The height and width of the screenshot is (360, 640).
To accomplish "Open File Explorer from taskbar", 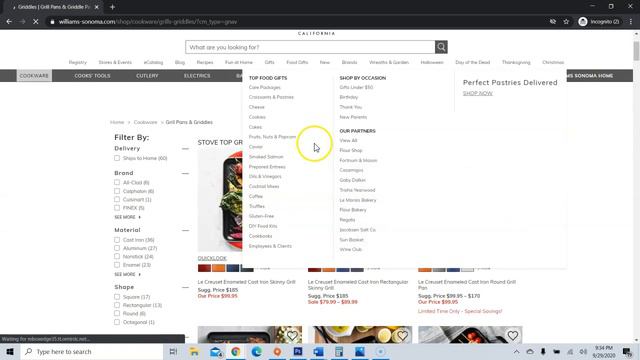I will pos(194,351).
